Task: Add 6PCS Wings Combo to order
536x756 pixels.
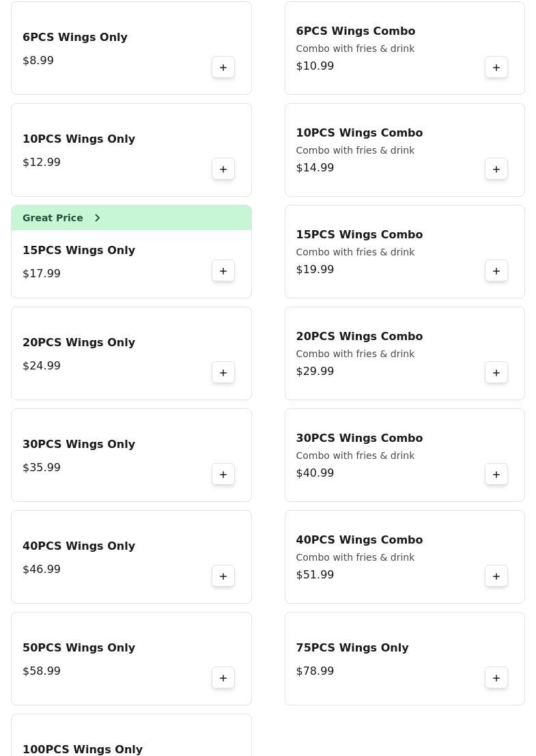Action: pos(496,68)
